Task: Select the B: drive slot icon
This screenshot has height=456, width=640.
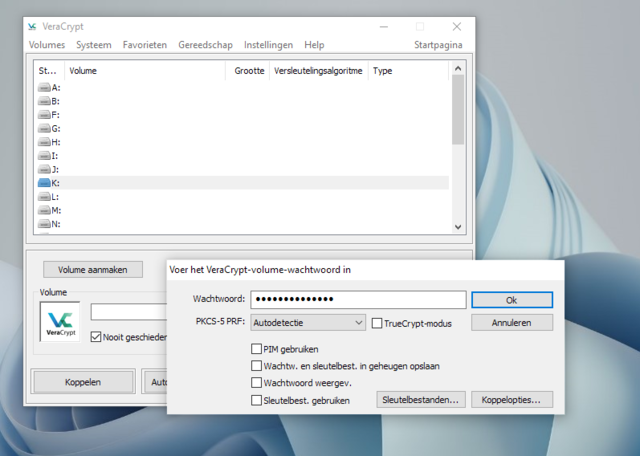Action: [x=44, y=101]
